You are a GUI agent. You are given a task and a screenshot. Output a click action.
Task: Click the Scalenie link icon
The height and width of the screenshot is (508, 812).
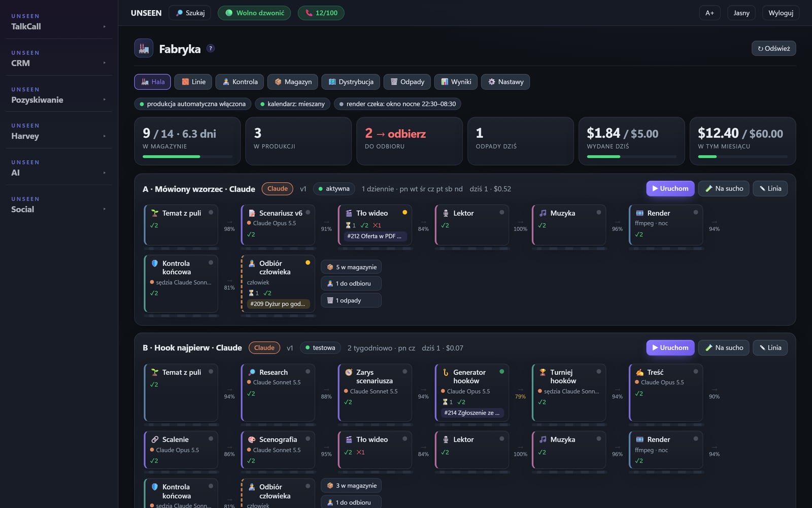[x=155, y=439]
